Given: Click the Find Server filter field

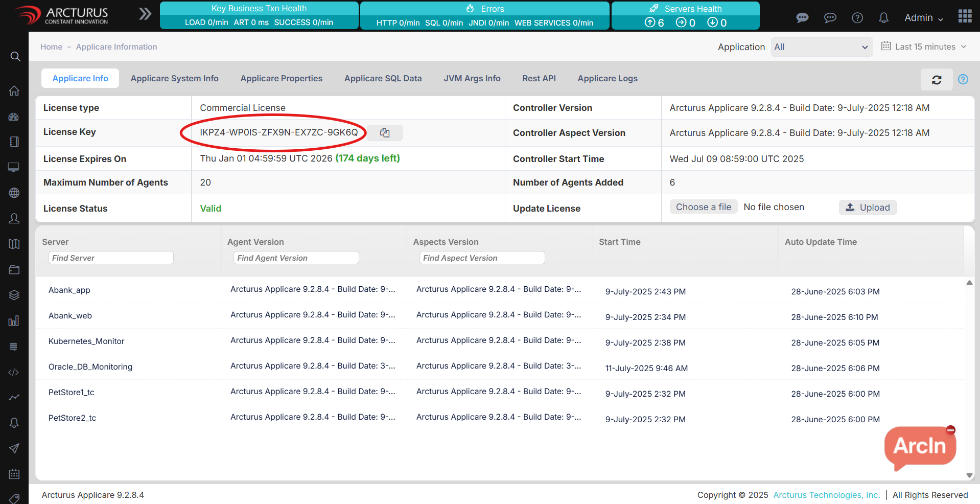Looking at the screenshot, I should pos(111,258).
